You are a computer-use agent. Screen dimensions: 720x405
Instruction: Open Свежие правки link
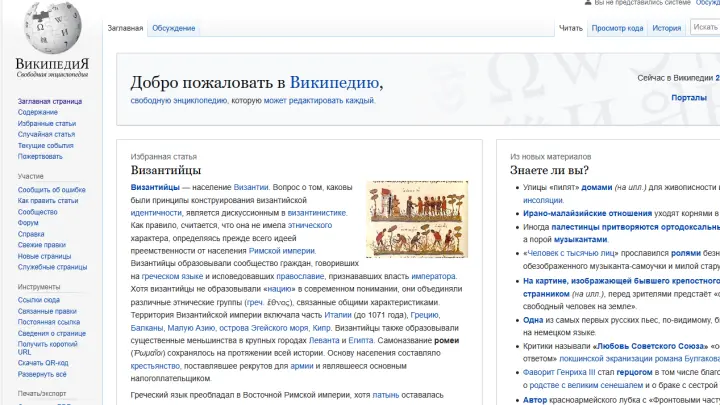click(x=42, y=245)
